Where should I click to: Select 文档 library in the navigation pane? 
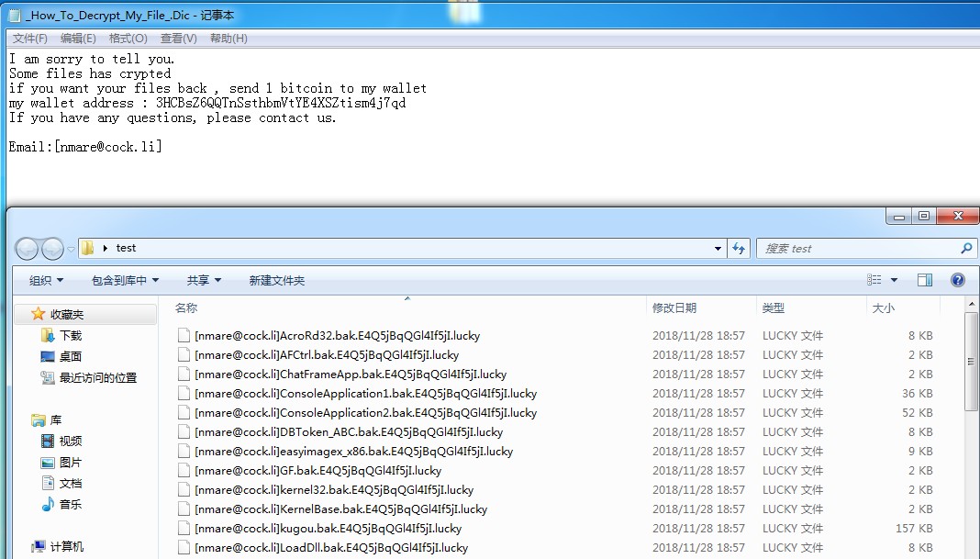click(x=71, y=484)
